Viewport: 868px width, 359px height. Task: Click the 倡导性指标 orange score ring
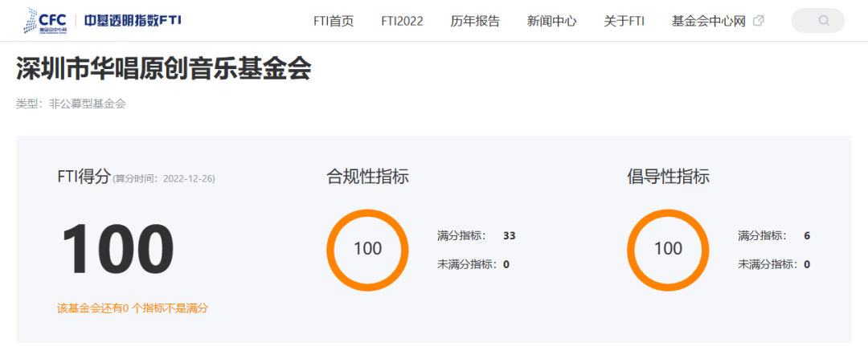click(668, 250)
